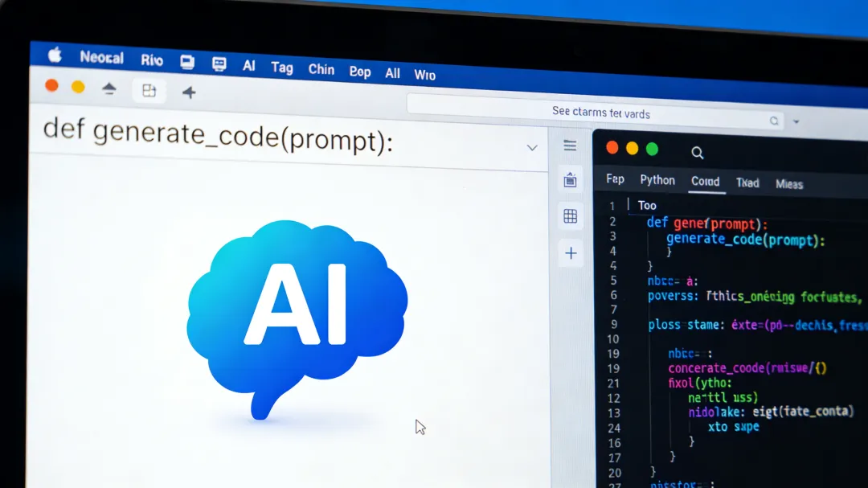Open the small dropdown arrow beside search field
This screenshot has height=488, width=868.
coord(796,121)
